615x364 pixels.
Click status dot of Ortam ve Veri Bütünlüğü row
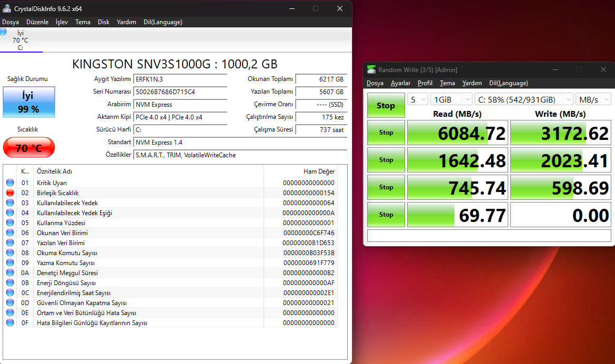[x=10, y=312]
